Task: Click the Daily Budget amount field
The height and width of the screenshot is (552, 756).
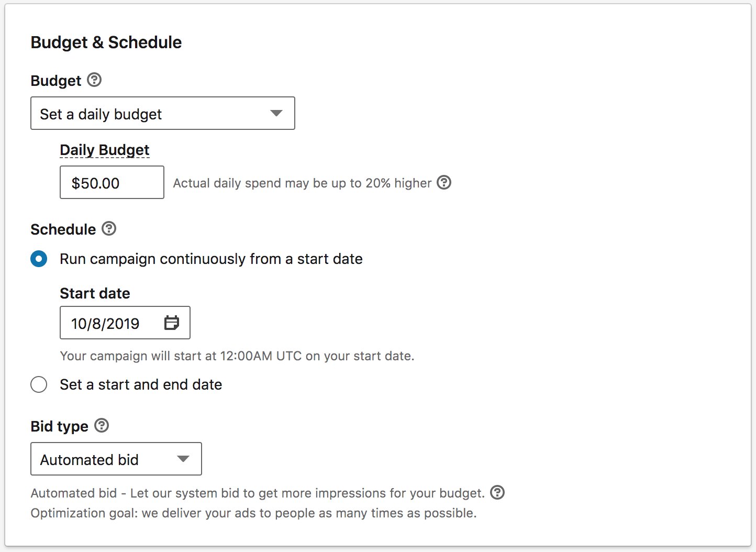Action: 112,182
